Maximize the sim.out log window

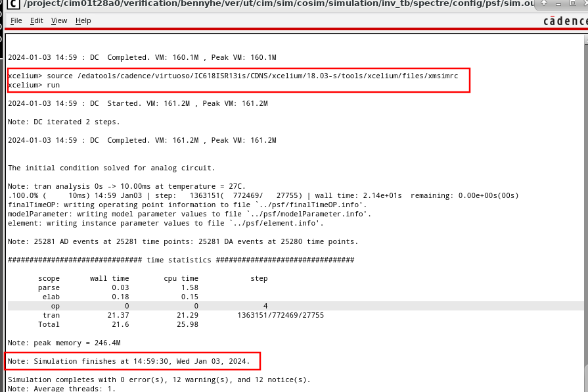(x=572, y=3)
